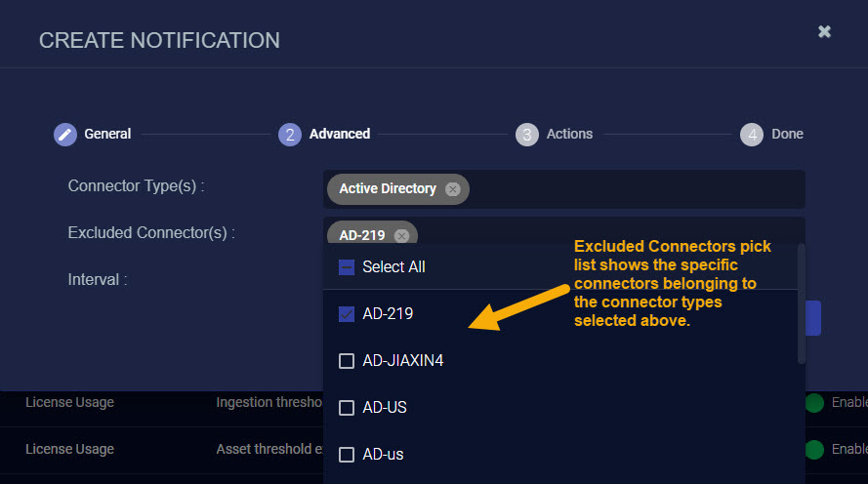
Task: Jump to the Done step label
Action: coord(787,135)
